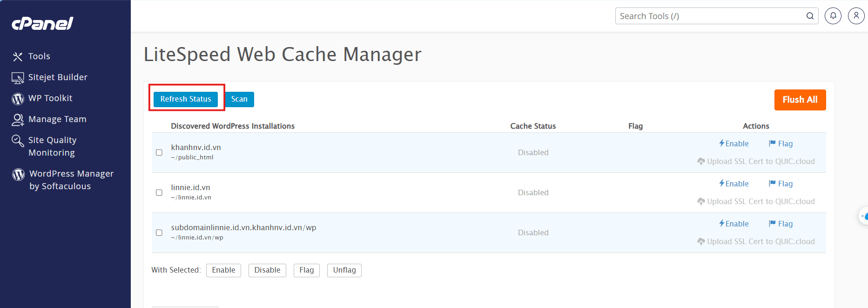The image size is (868, 308).
Task: Click the ~/linnie.id.vn/wp path text
Action: 197,238
